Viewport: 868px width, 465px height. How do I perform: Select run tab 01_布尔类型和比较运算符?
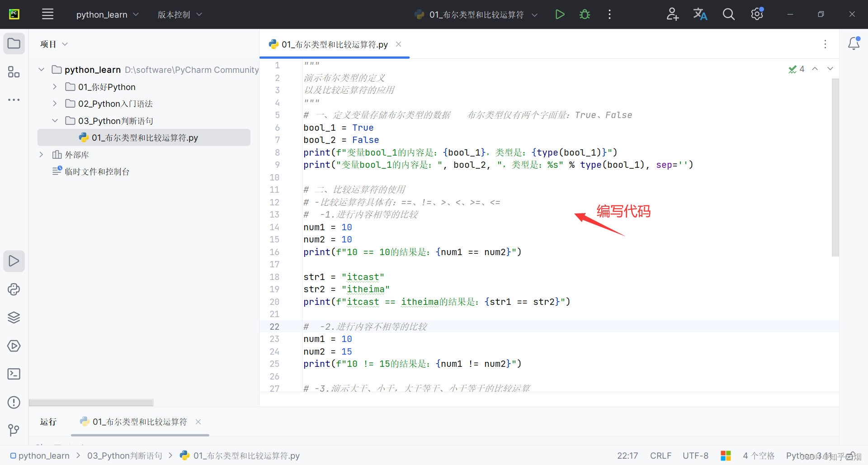tap(139, 422)
